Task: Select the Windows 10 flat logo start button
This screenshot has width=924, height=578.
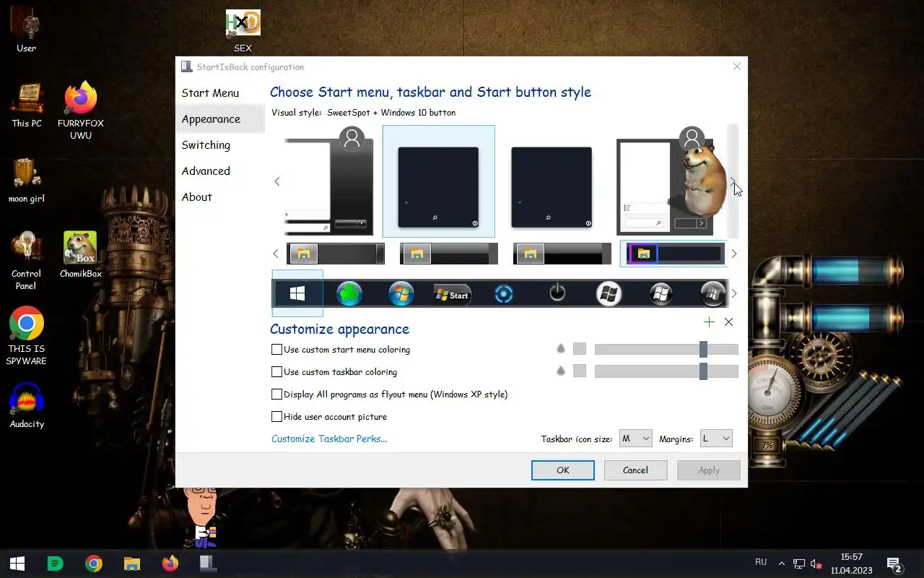Action: tap(297, 293)
